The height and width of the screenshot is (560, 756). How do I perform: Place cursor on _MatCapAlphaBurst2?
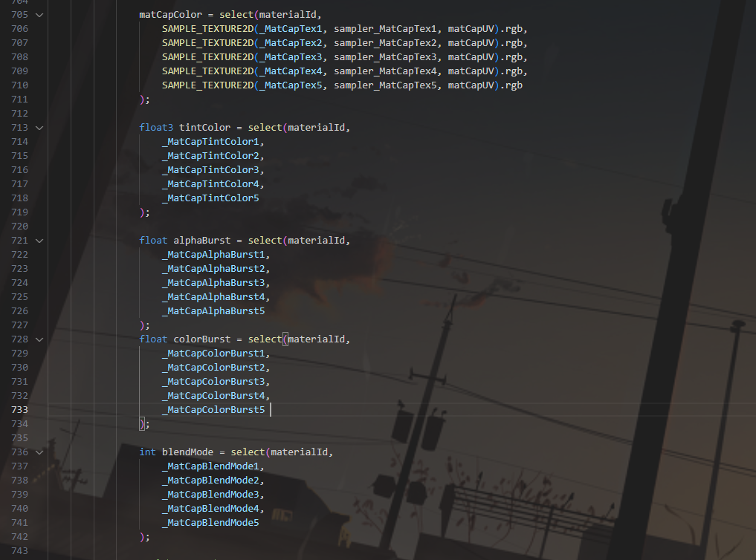click(x=214, y=269)
